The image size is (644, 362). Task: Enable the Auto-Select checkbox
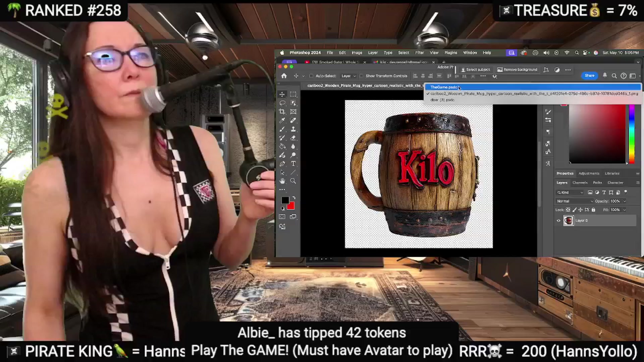pyautogui.click(x=311, y=76)
